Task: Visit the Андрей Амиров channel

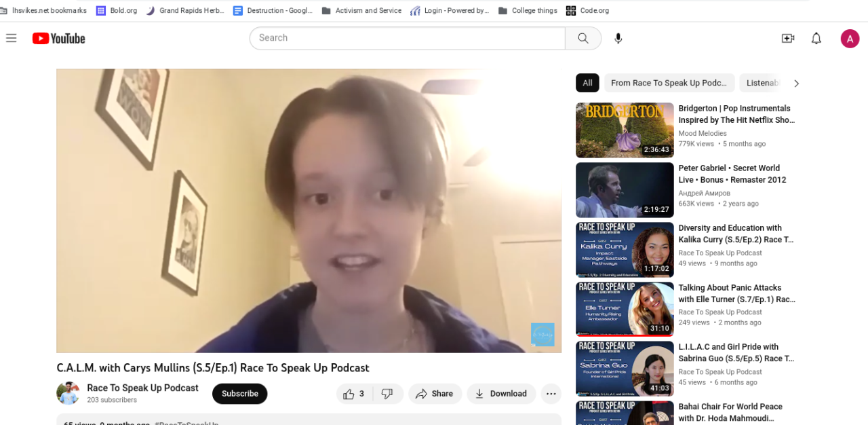Action: tap(705, 193)
